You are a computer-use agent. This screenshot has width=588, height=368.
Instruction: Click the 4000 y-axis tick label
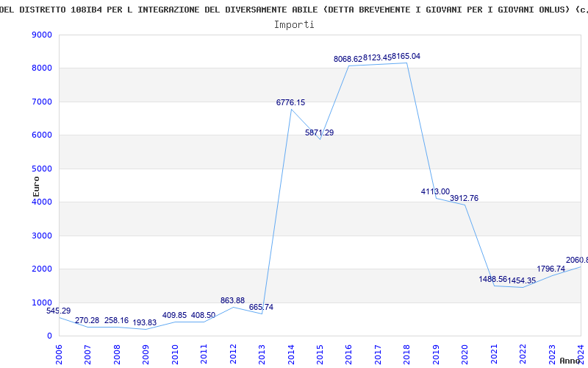point(43,202)
